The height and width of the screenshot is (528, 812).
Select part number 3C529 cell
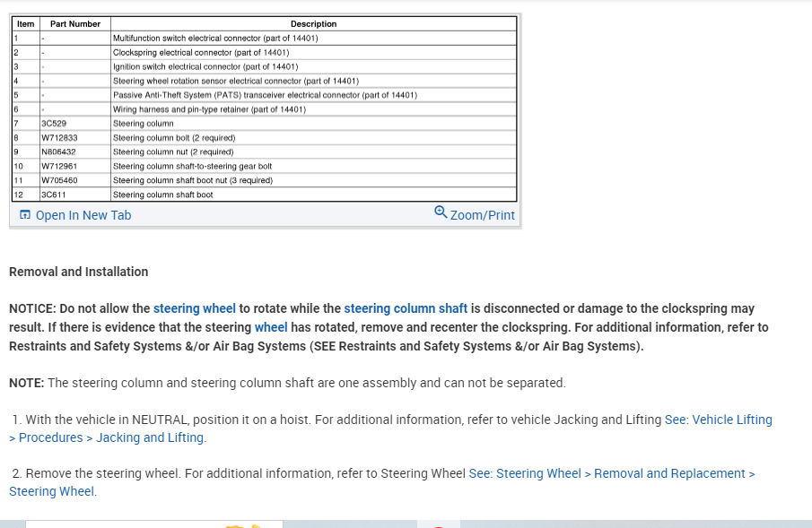[x=75, y=124]
